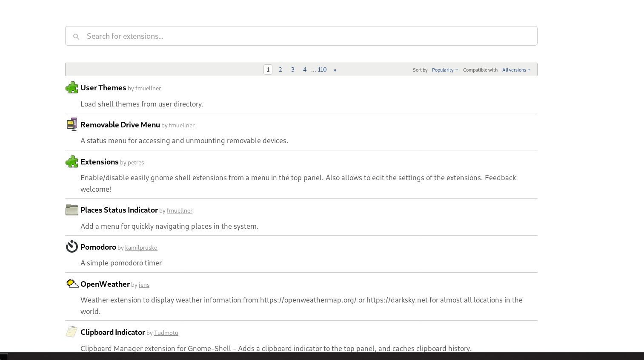Go to page 4 of extensions
Viewport: 644px width, 360px height.
(x=305, y=69)
